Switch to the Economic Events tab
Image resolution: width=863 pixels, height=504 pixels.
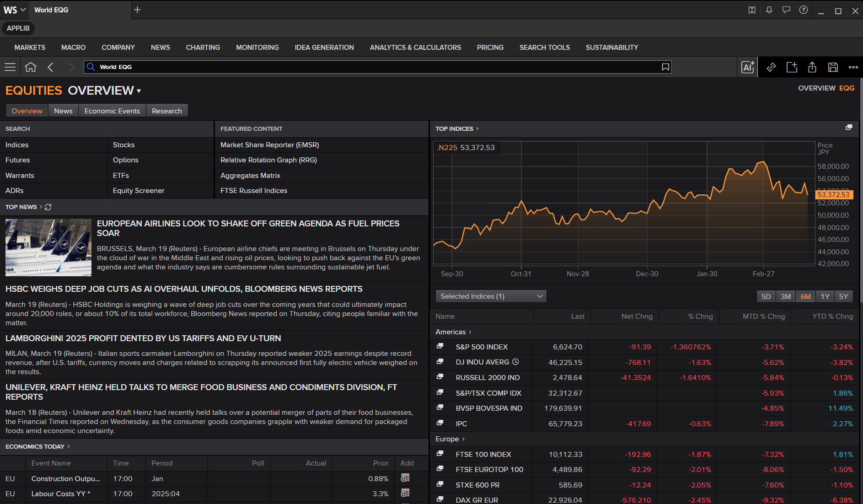pyautogui.click(x=112, y=111)
